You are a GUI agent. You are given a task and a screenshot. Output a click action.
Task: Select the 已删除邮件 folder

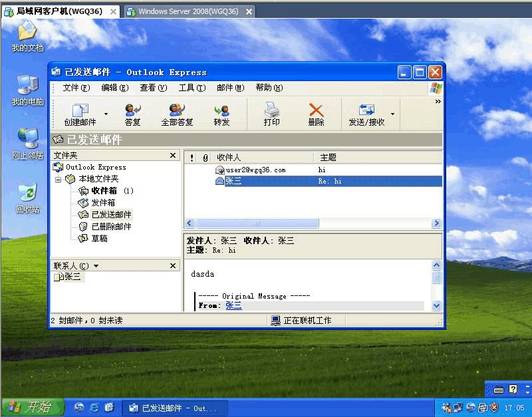110,227
